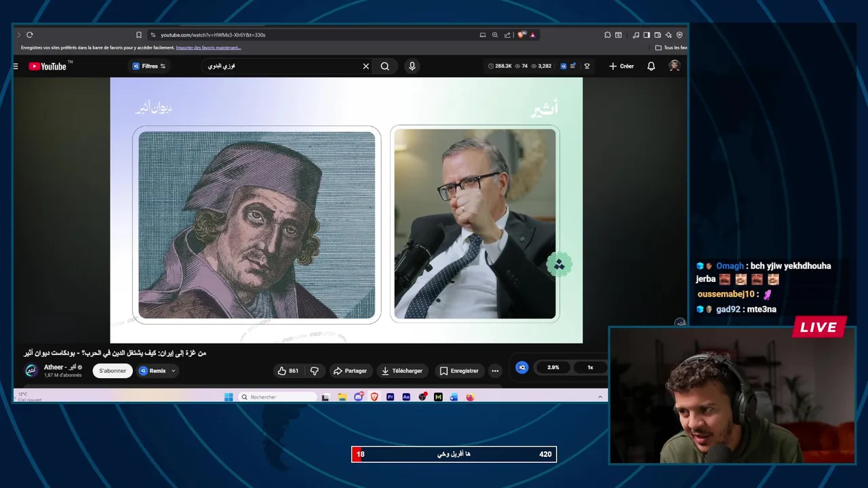This screenshot has height=488, width=868.
Task: Click the 3,282 views-per-hour vidIQ stat
Action: tap(541, 66)
